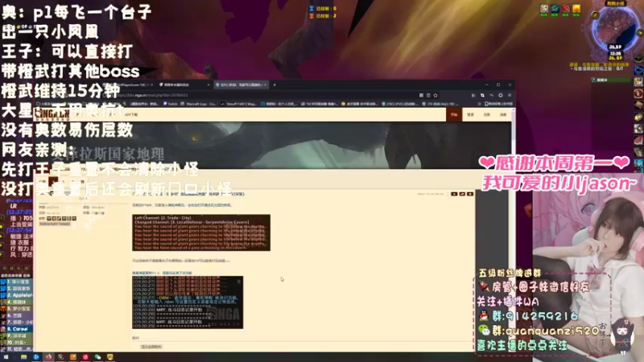Open the browser hamburger menu
Image resolution: width=644 pixels, height=362 pixels.
(510, 95)
